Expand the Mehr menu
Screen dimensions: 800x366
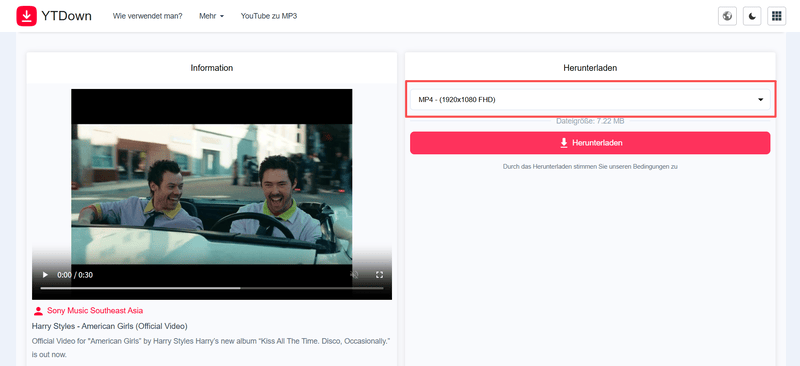pyautogui.click(x=211, y=16)
